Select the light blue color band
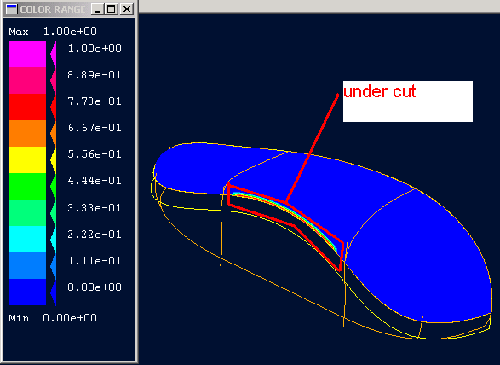 (x=27, y=265)
